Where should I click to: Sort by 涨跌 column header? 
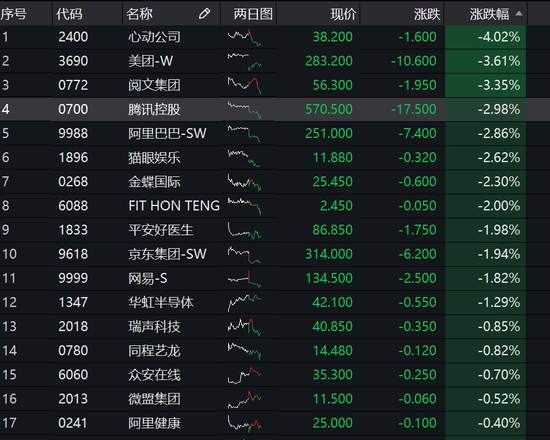427,14
